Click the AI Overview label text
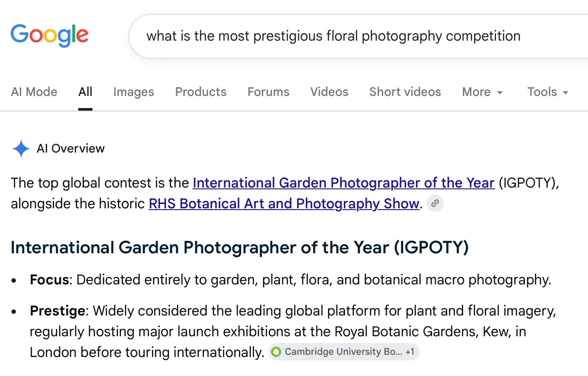Viewport: 588px width, 376px height. [70, 149]
